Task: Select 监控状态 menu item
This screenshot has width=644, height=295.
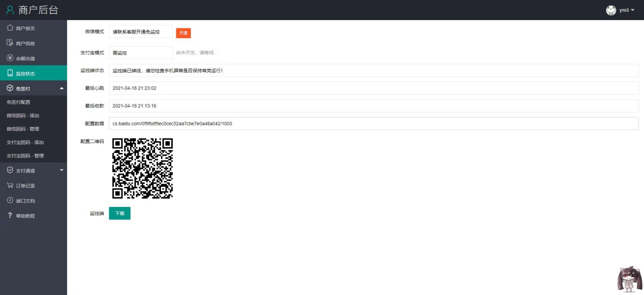Action: (x=34, y=73)
